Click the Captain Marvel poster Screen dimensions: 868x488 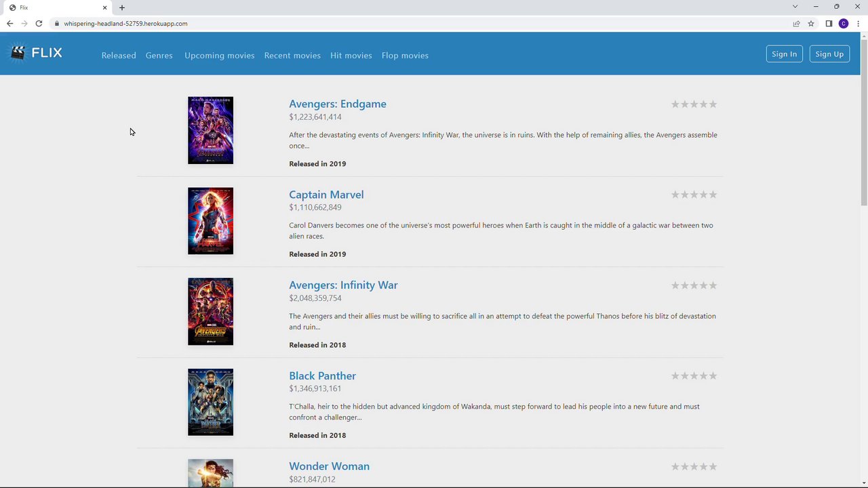(x=210, y=221)
